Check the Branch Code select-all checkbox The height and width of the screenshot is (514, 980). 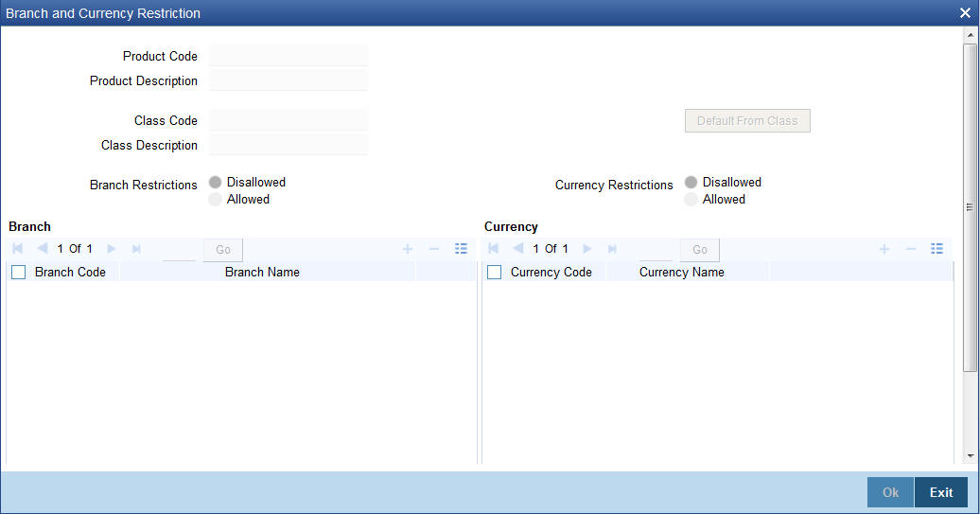[x=19, y=272]
